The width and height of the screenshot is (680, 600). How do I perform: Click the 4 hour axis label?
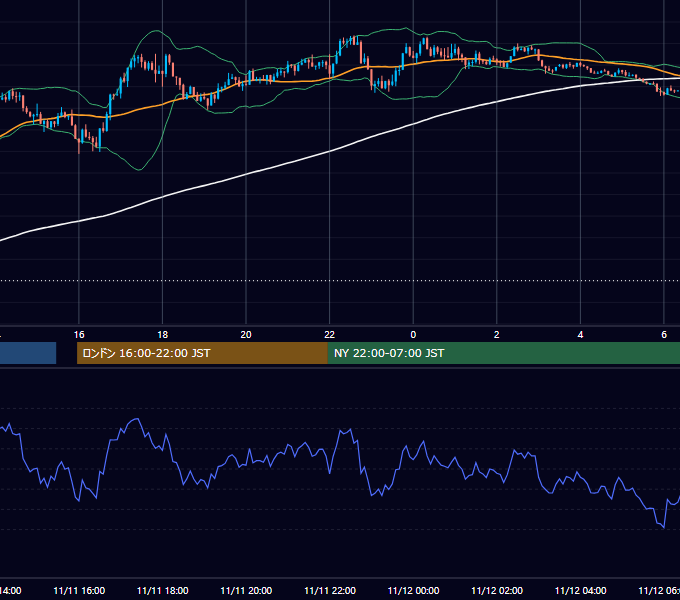click(x=580, y=335)
